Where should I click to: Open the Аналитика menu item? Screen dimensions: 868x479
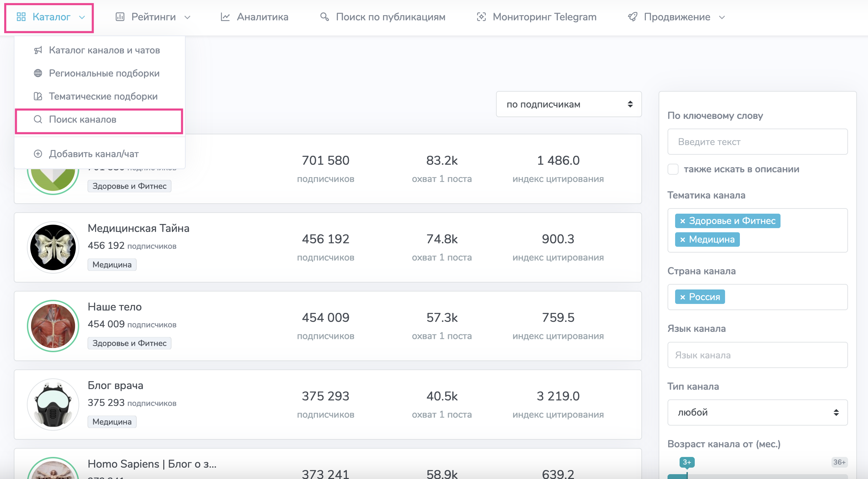point(255,17)
